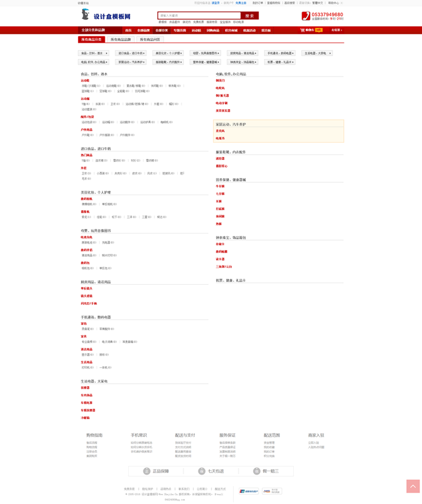Expand the 食品、饮料、酒水 category dropdown
Screen dimensions: 422x504
93,53
